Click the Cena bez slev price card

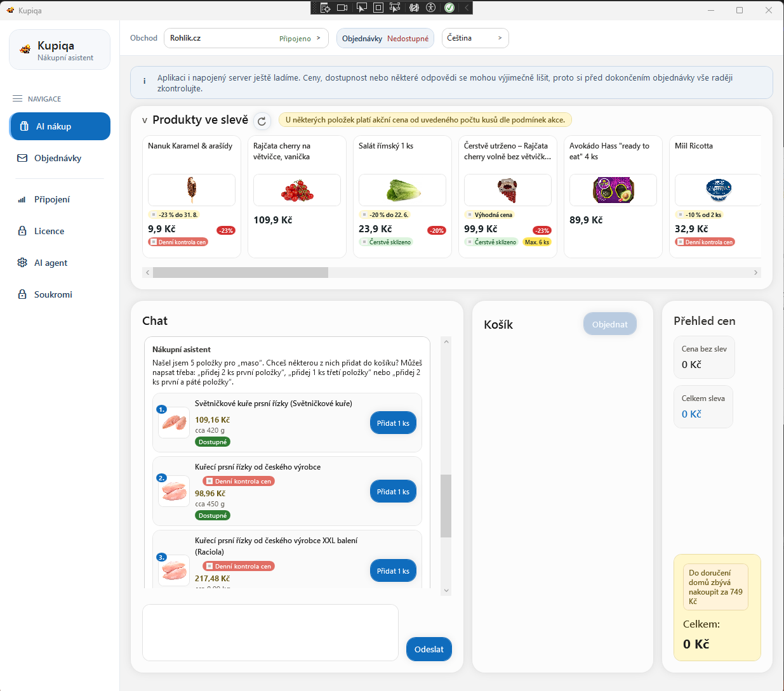click(704, 357)
